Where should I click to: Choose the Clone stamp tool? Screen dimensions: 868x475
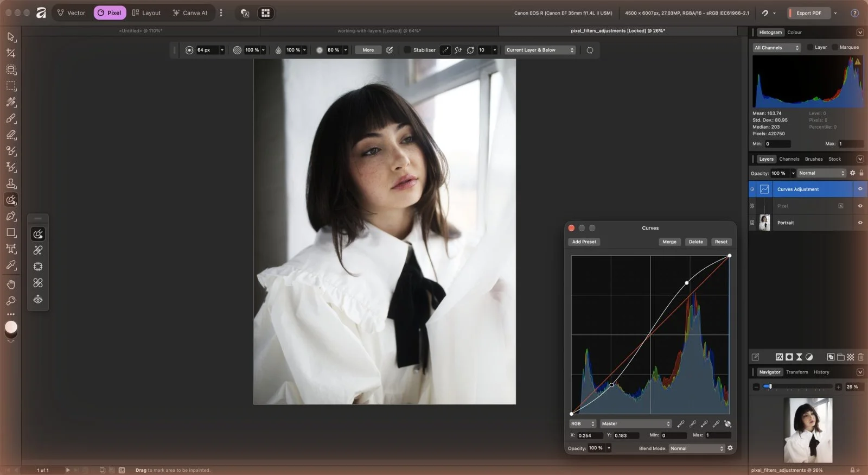11,183
